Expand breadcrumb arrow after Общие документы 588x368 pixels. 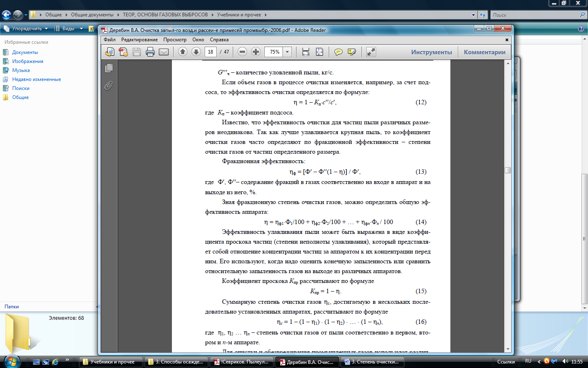pos(118,15)
